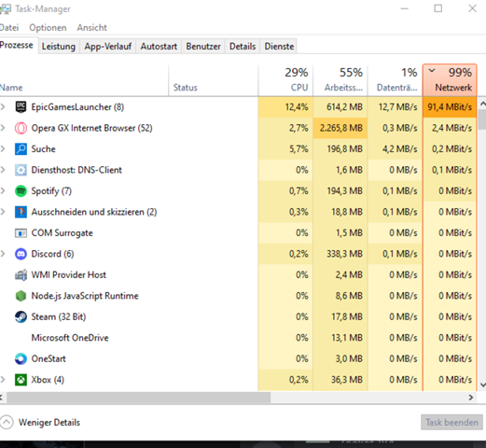
Task: Click the 2,4 MBit/s Opera network value
Action: pyautogui.click(x=451, y=128)
